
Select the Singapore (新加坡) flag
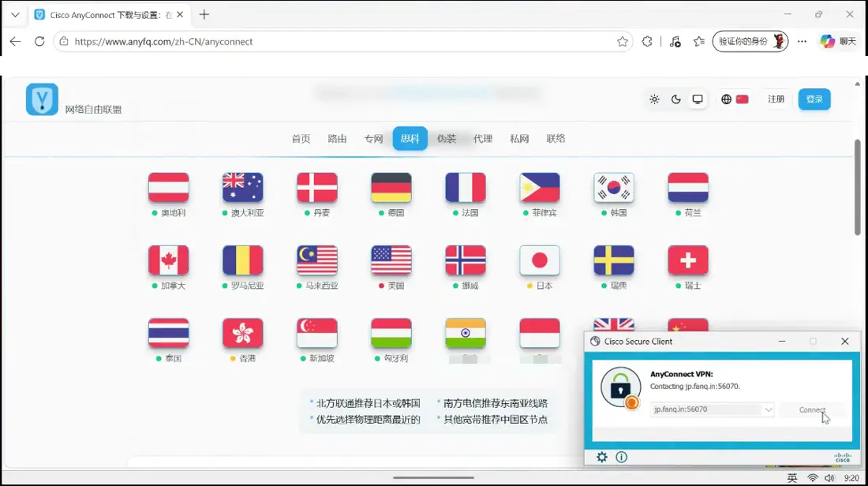(x=316, y=333)
